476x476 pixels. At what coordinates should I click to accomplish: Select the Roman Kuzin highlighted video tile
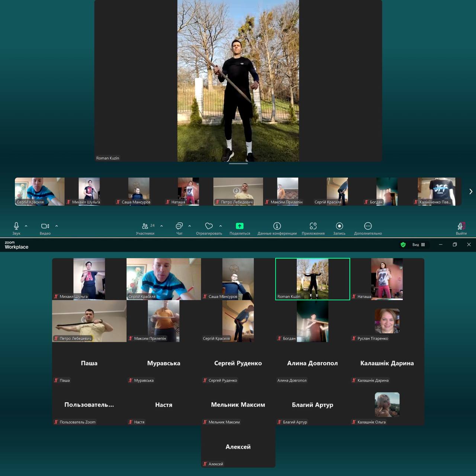[x=312, y=279]
